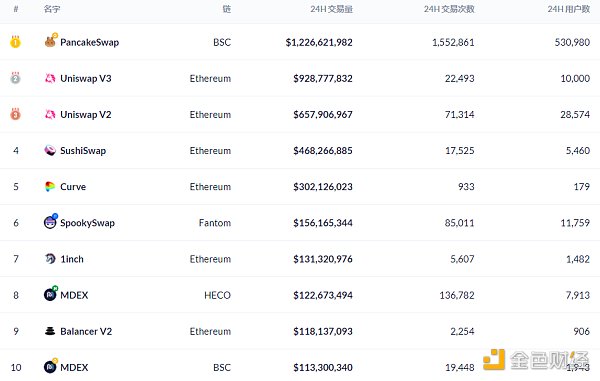Screen dimensions: 600x381
Task: Open the SpookySwap name link
Action: tap(87, 223)
